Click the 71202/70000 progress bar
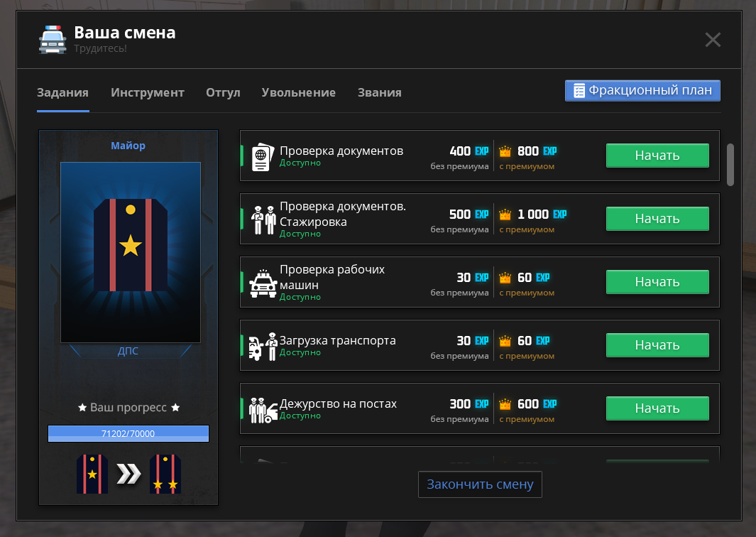Screen dimensions: 756x537 128,433
